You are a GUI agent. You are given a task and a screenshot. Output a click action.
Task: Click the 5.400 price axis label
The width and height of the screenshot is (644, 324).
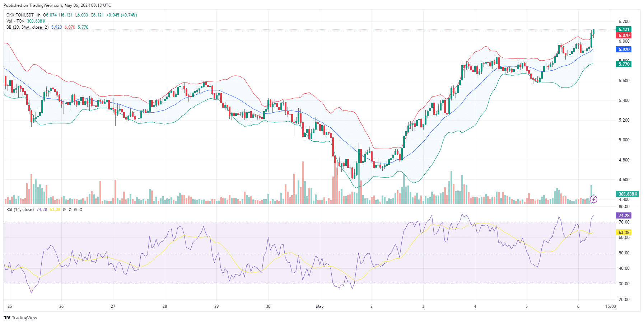624,100
